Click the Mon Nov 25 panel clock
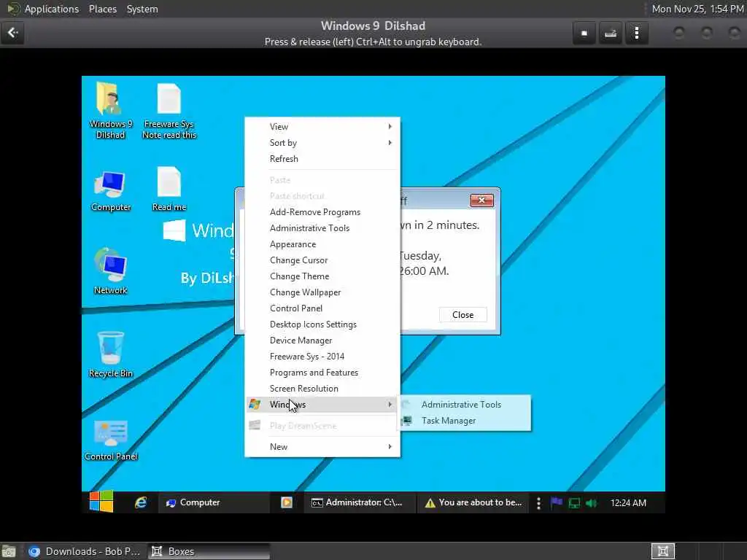Screen dimensions: 747x560 697,9
